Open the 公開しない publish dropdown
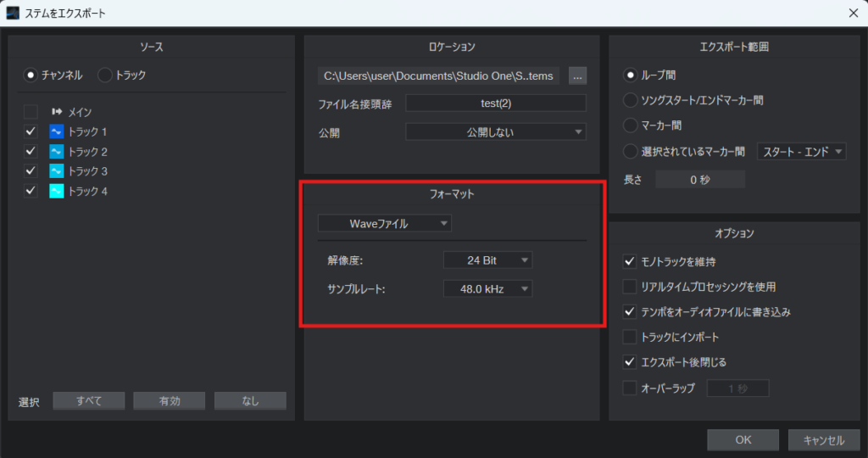Viewport: 868px width, 458px height. [496, 131]
